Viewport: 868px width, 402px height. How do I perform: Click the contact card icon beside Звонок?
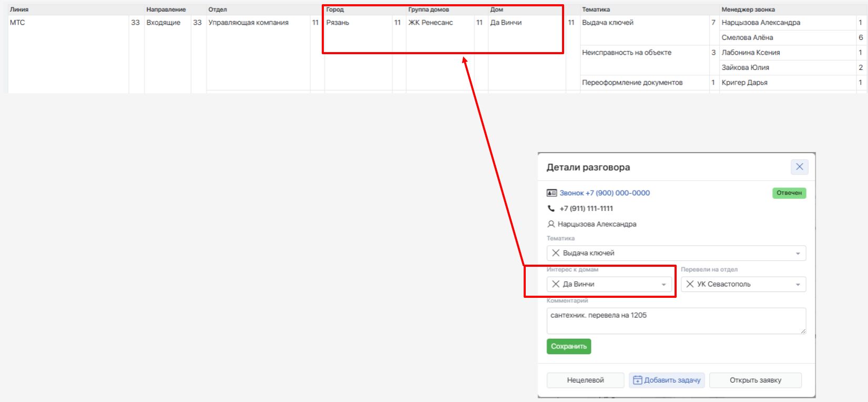pyautogui.click(x=552, y=193)
